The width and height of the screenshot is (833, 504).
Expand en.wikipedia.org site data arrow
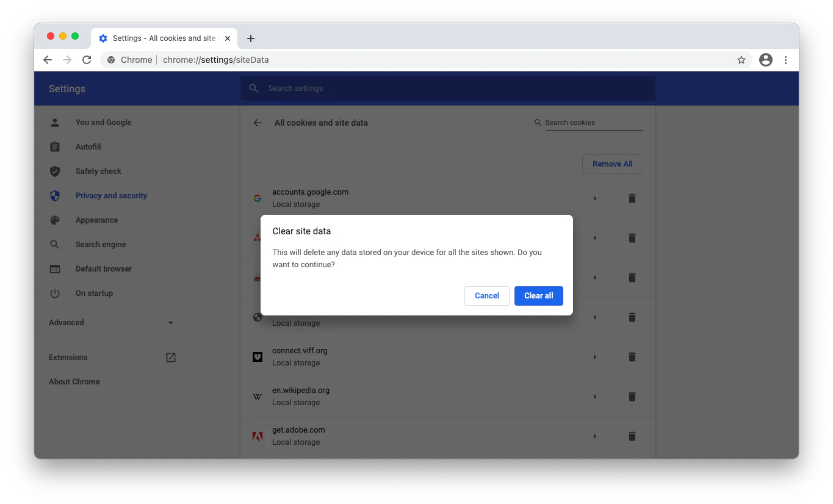(x=595, y=397)
